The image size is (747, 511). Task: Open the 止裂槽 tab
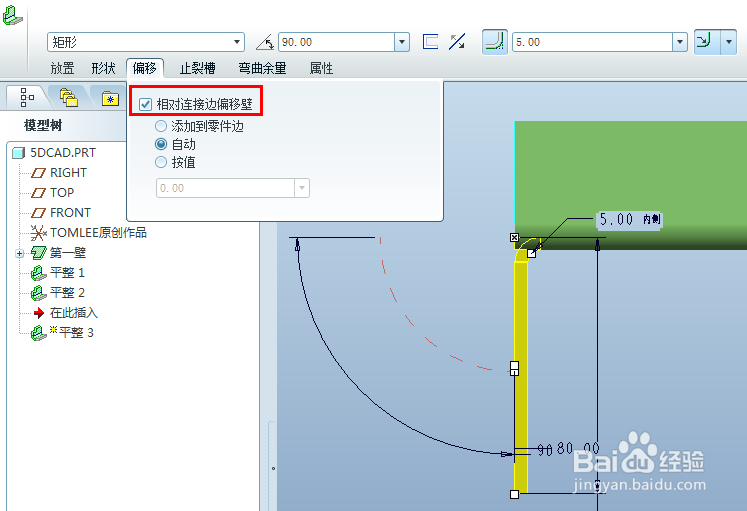[x=197, y=68]
